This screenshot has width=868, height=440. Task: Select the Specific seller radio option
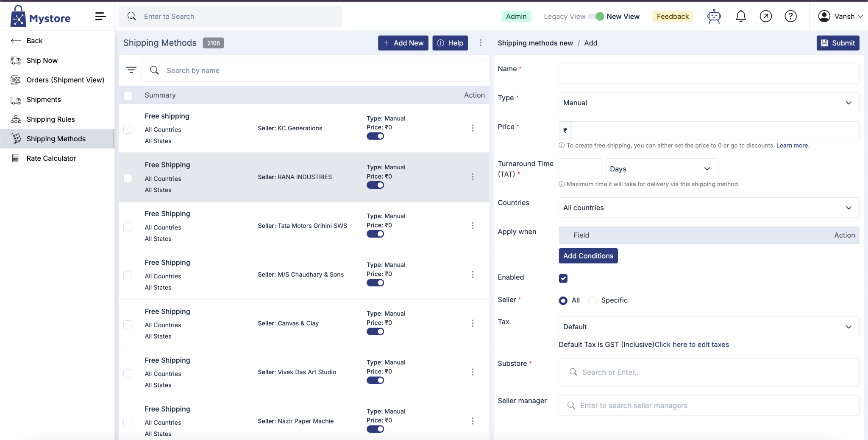pos(593,300)
